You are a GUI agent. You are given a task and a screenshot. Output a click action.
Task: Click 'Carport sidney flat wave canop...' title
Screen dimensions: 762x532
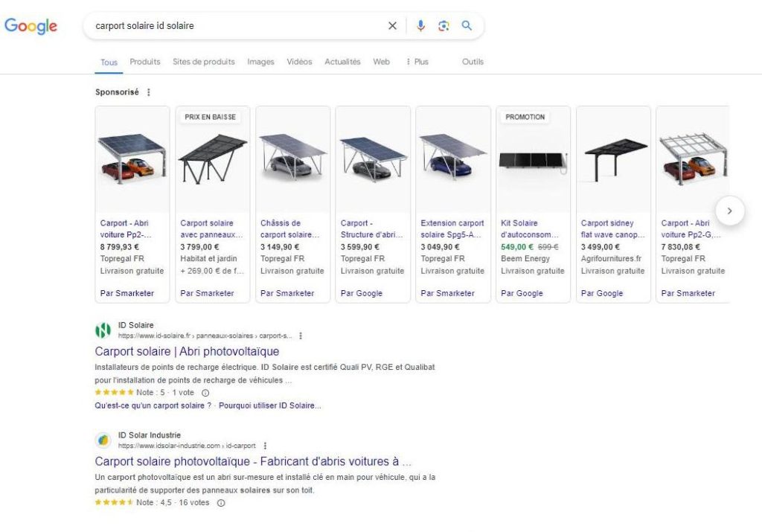click(613, 229)
